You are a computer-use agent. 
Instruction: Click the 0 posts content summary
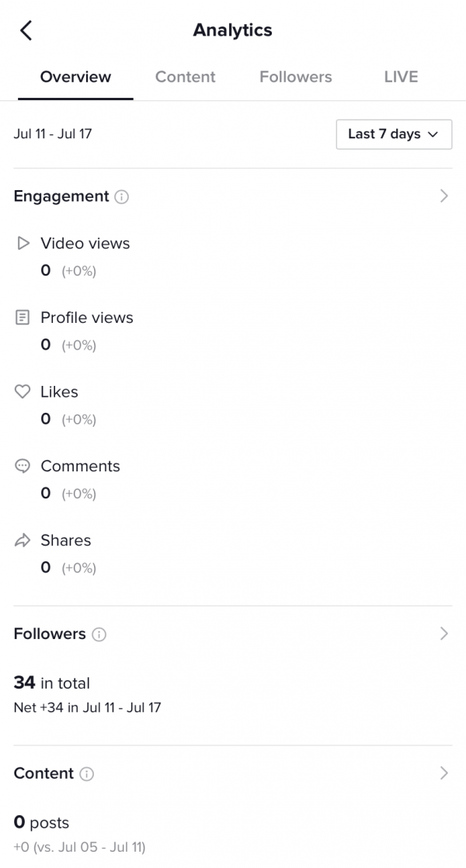[x=40, y=823]
